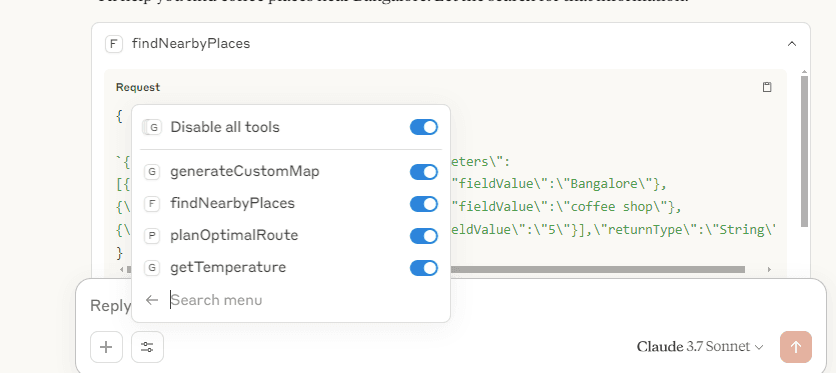Click the P icon next to planOptimalRoute
The width and height of the screenshot is (836, 373).
(x=152, y=236)
